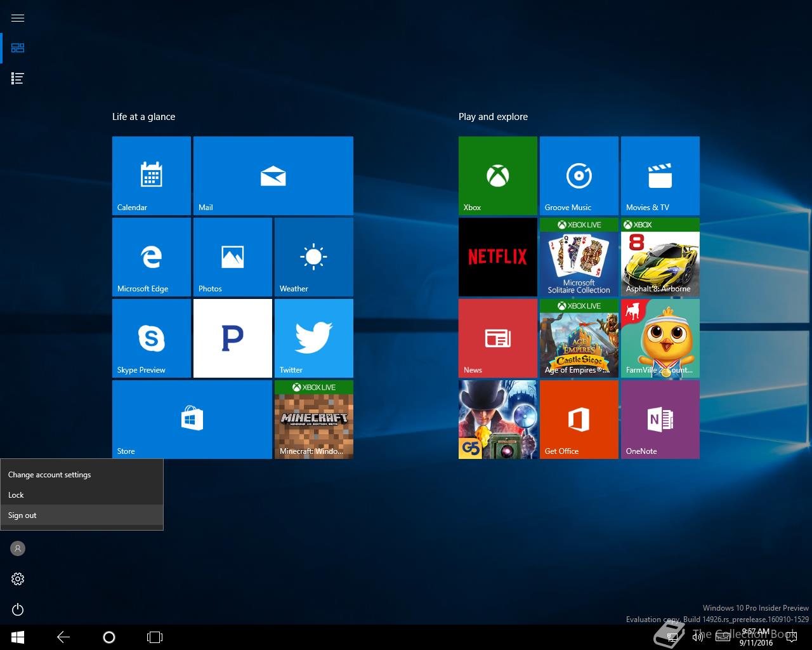Switch to the All apps list view

[x=18, y=79]
